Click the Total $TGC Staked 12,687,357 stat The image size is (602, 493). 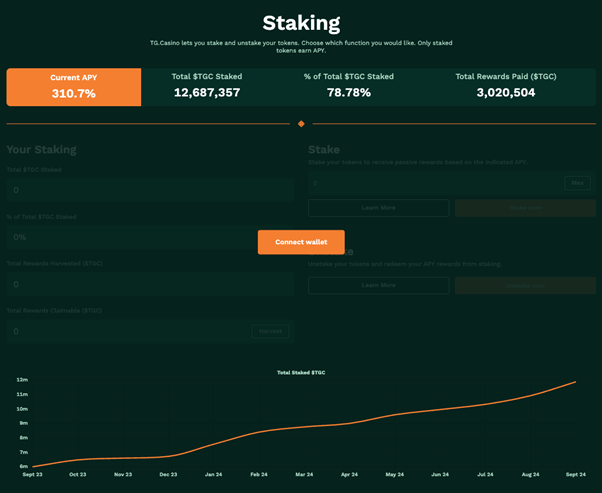coord(207,86)
